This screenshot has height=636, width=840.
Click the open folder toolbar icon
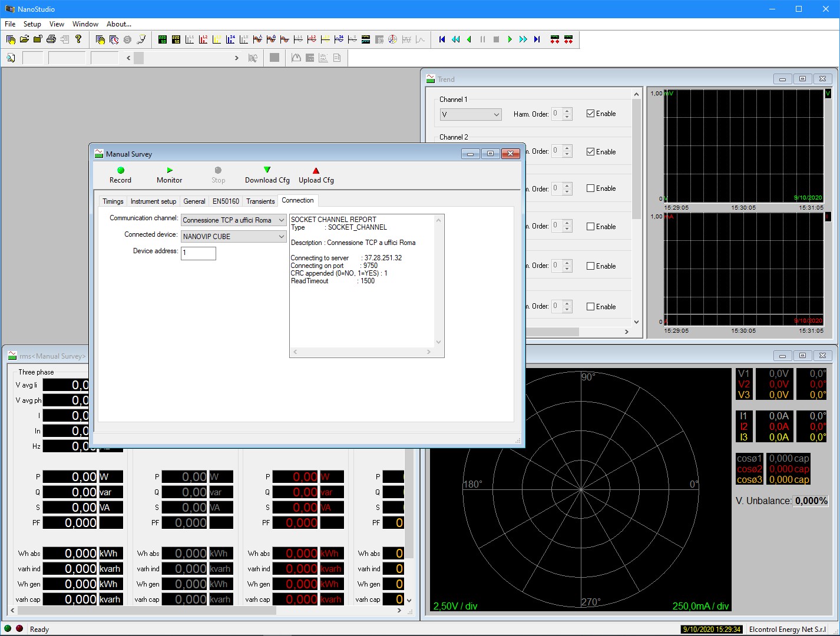(24, 39)
